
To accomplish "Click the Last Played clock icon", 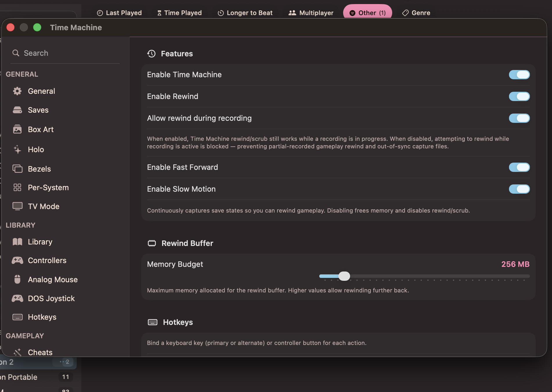I will (100, 13).
